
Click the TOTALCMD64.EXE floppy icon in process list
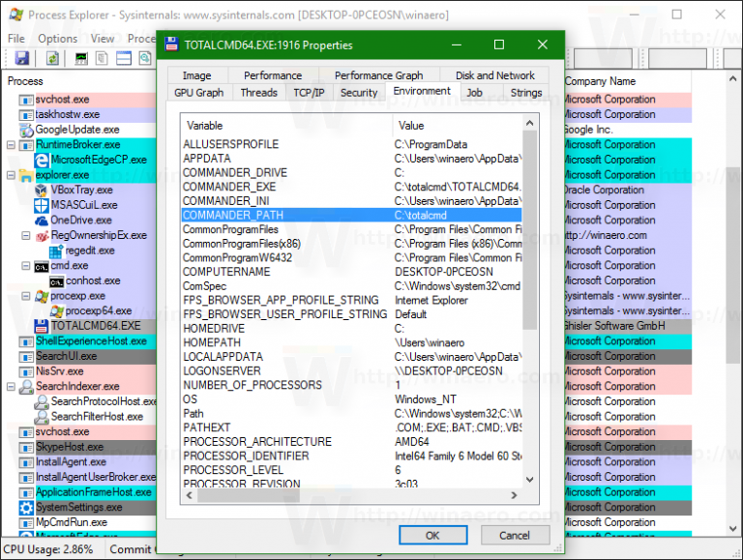click(x=42, y=327)
